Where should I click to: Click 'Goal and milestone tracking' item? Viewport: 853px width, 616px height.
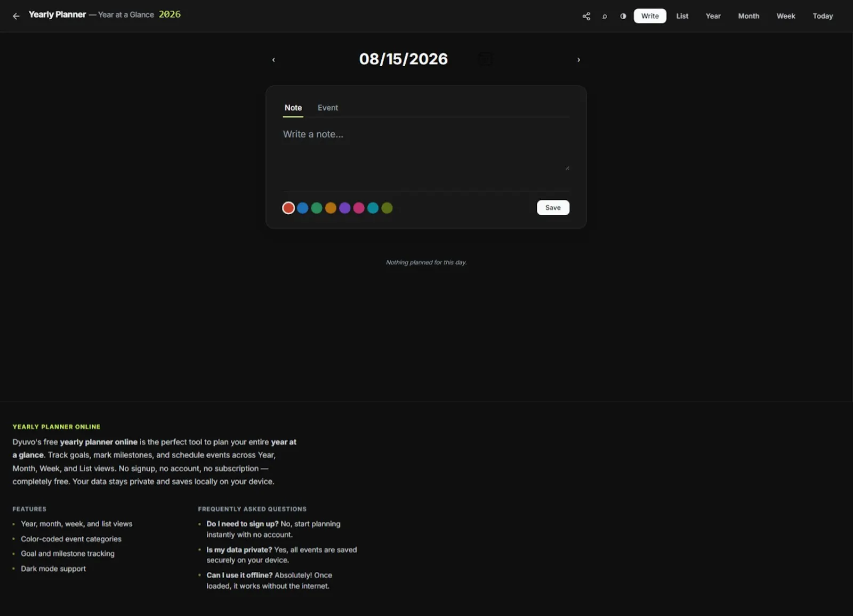click(68, 554)
